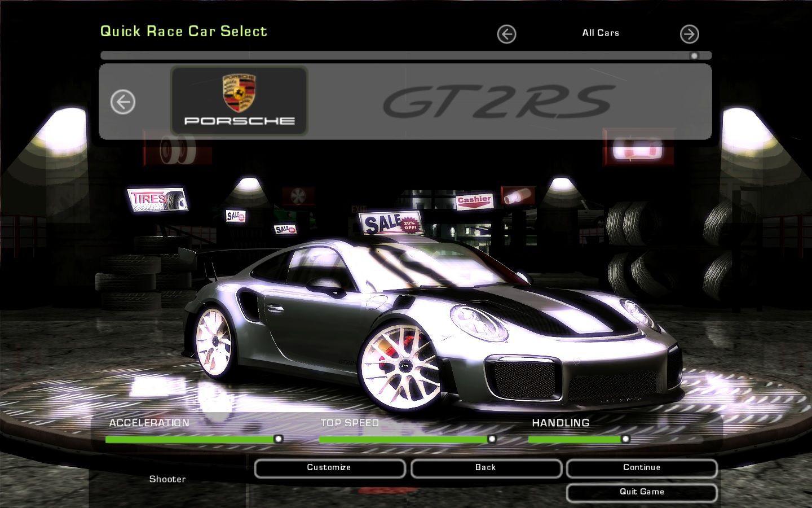Click the Shooter profile name
This screenshot has width=812, height=508.
click(167, 479)
